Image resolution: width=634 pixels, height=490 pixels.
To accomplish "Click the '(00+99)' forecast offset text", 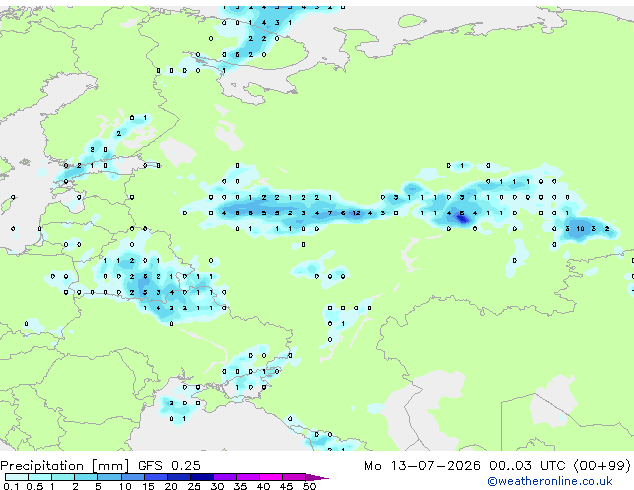I will pyautogui.click(x=602, y=465).
